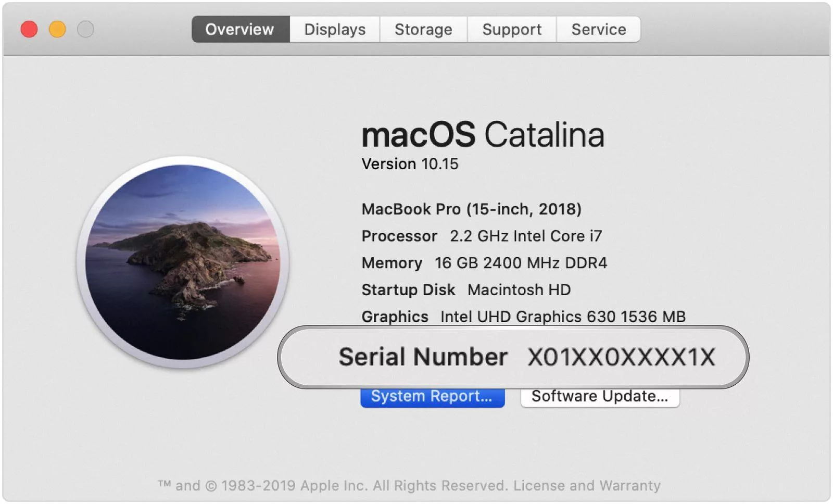Open the Storage tab

click(424, 29)
